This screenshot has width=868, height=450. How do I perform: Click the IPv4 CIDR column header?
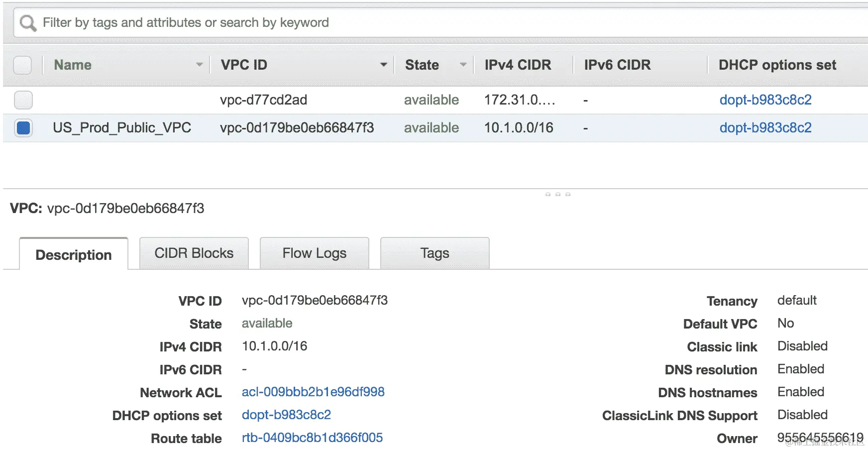[x=518, y=65]
